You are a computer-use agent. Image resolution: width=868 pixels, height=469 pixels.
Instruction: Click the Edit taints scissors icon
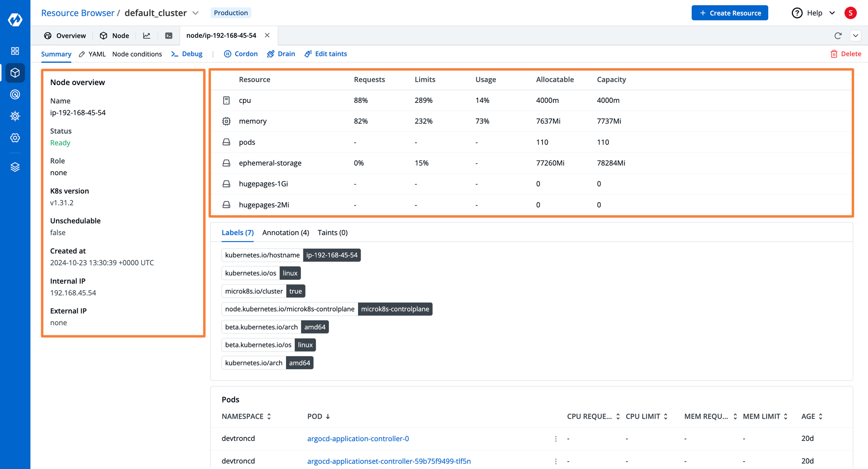[x=309, y=53]
